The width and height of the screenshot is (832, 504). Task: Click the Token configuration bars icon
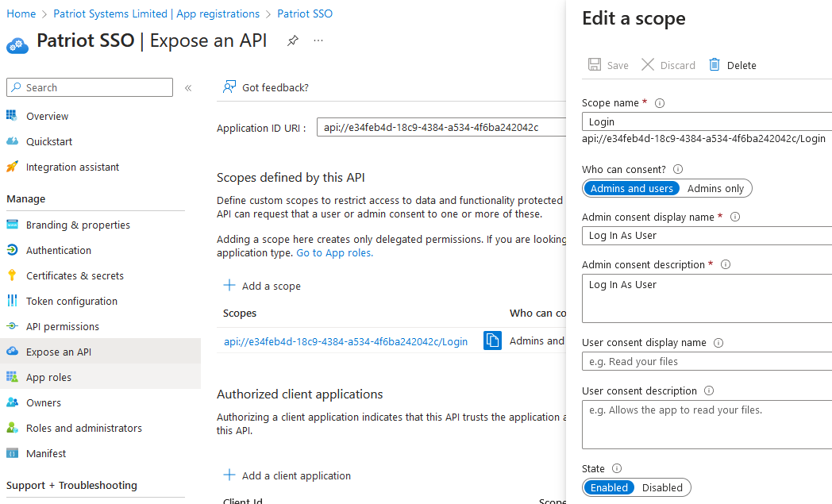pyautogui.click(x=12, y=301)
